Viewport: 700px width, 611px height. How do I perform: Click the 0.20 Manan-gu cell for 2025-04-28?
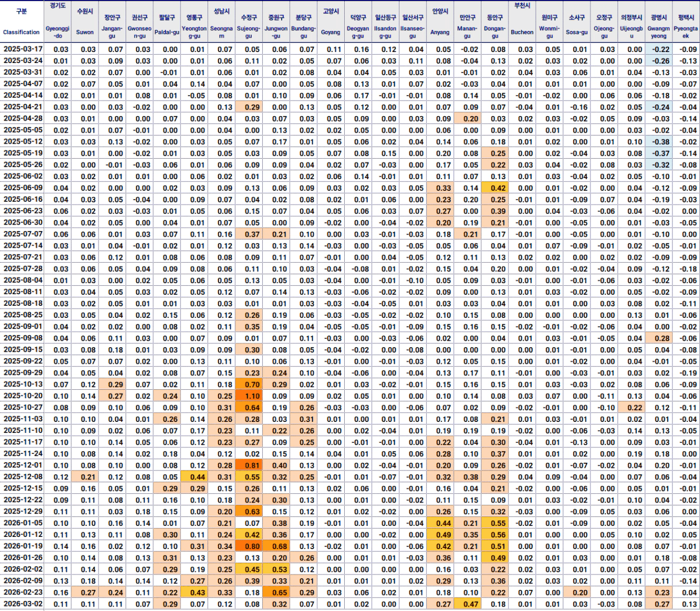click(x=468, y=118)
